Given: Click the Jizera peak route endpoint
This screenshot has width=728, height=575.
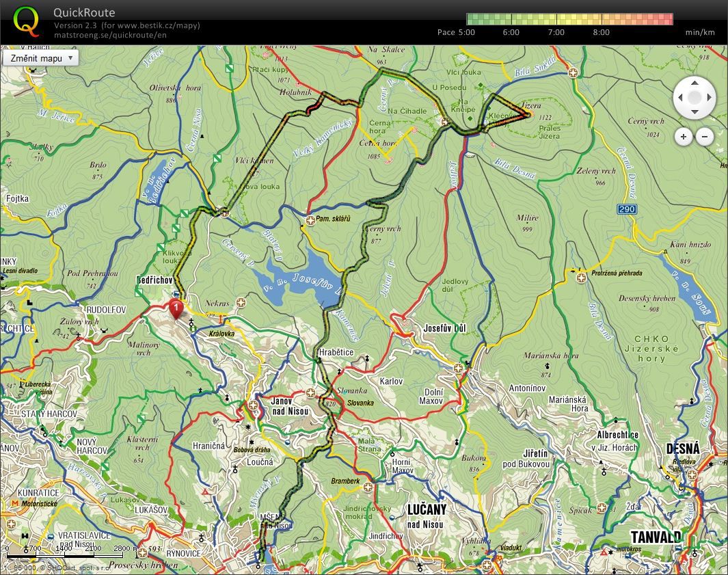Looking at the screenshot, I should 530,114.
